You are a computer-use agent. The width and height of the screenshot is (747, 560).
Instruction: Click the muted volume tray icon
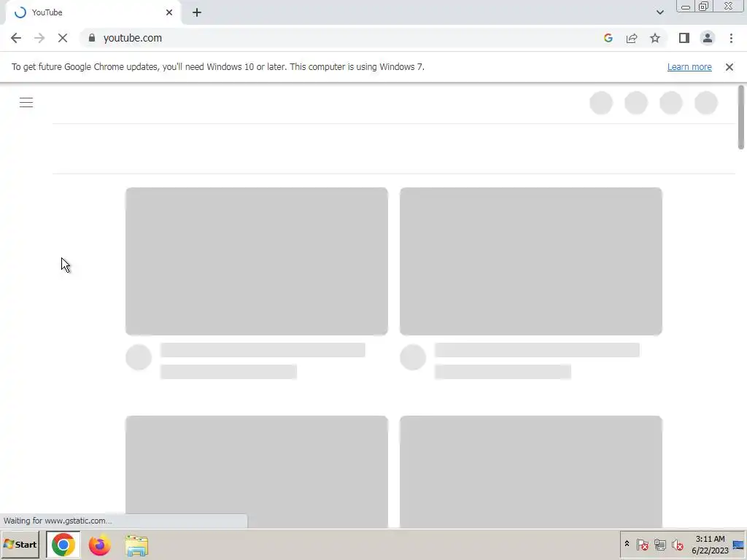[x=677, y=544]
